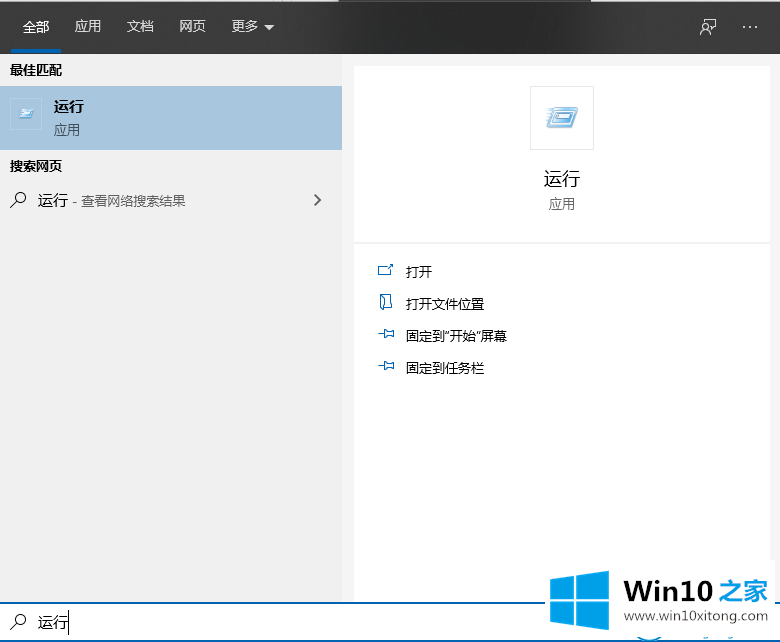Click the magnifier icon in search box
780x642 pixels.
click(x=18, y=622)
